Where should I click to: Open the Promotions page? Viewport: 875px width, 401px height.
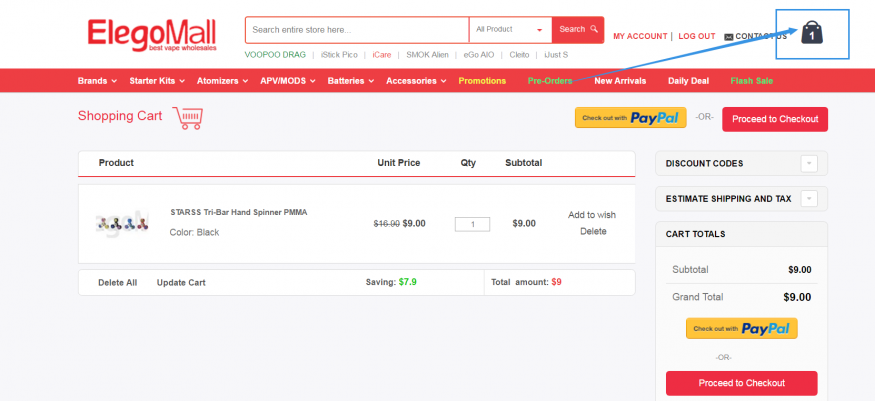(x=482, y=81)
